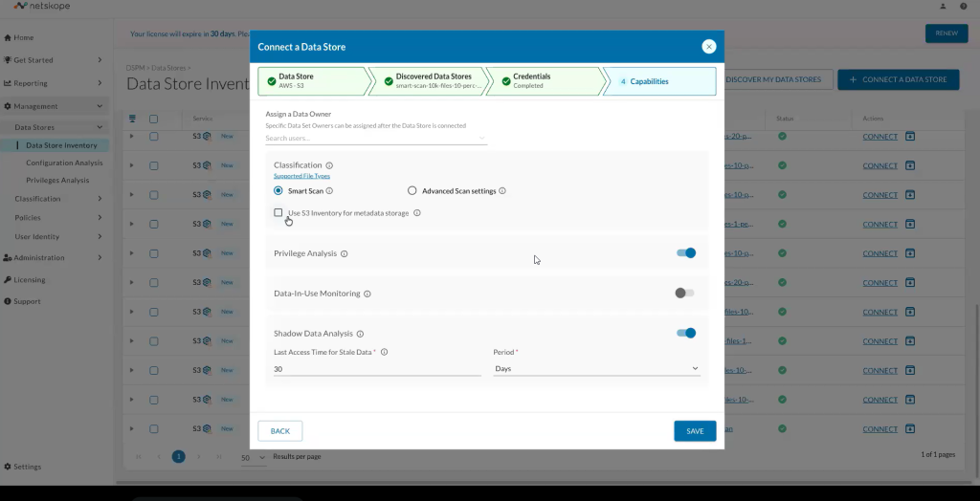Open the Supported File Types link
This screenshot has width=980, height=501.
pos(301,176)
